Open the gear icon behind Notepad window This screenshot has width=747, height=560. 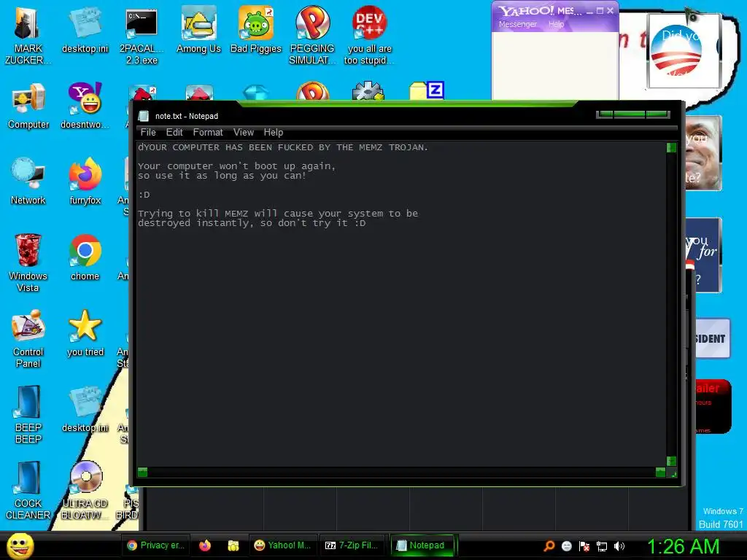click(x=368, y=90)
